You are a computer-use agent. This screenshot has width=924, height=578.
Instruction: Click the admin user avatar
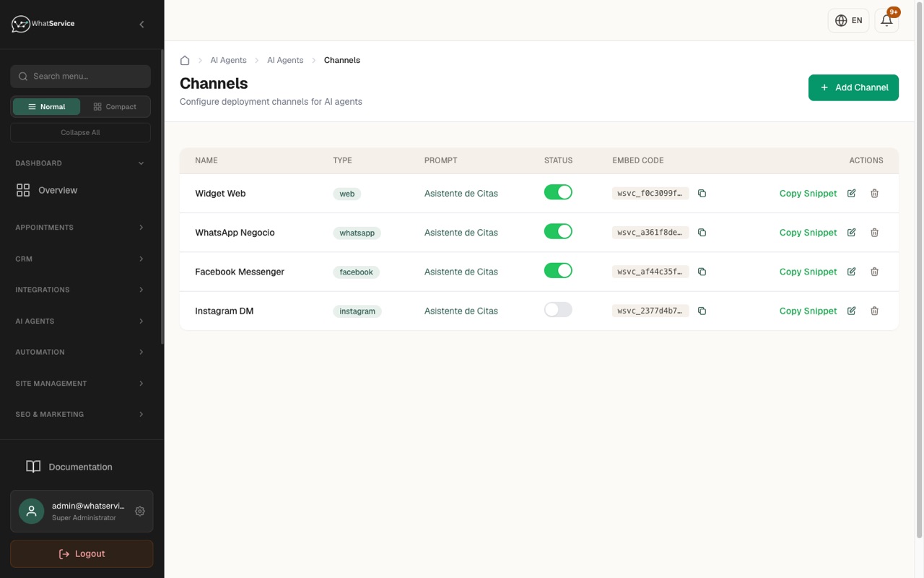(31, 511)
